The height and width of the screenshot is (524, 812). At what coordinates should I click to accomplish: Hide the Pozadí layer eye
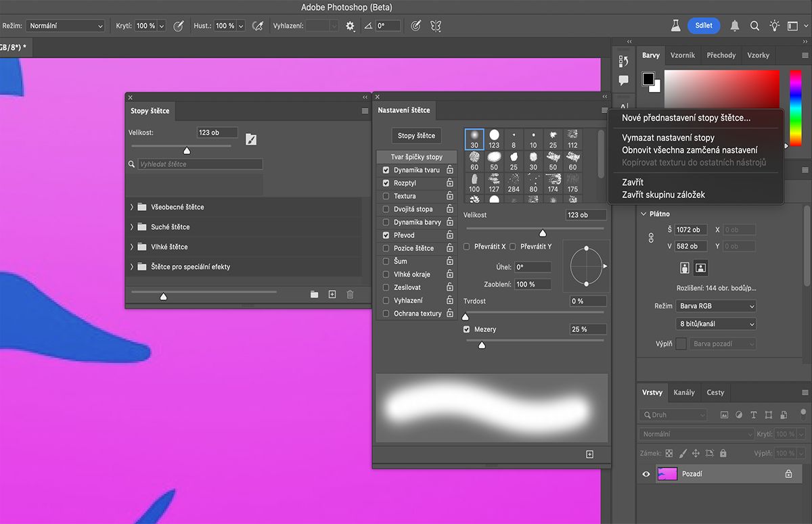click(x=646, y=474)
